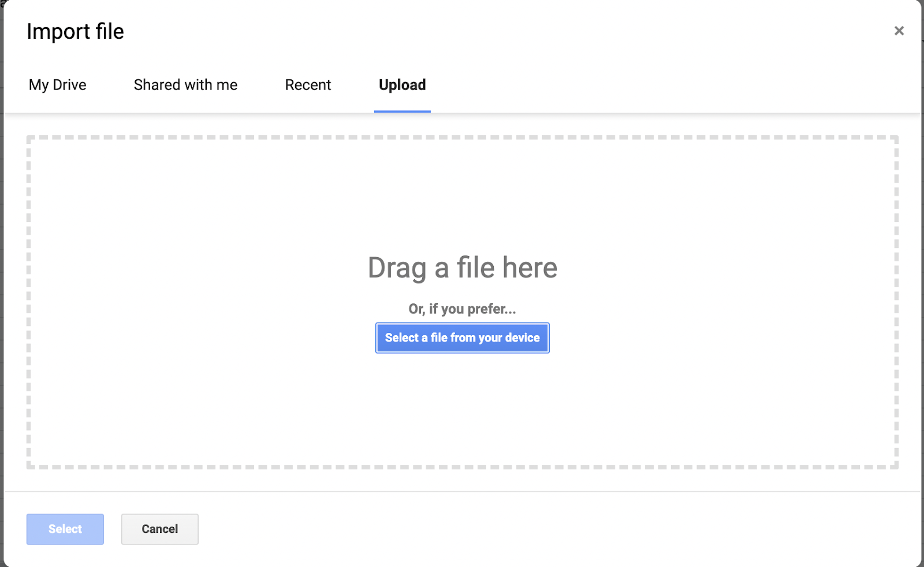924x567 pixels.
Task: Select the Upload tab
Action: pyautogui.click(x=403, y=85)
